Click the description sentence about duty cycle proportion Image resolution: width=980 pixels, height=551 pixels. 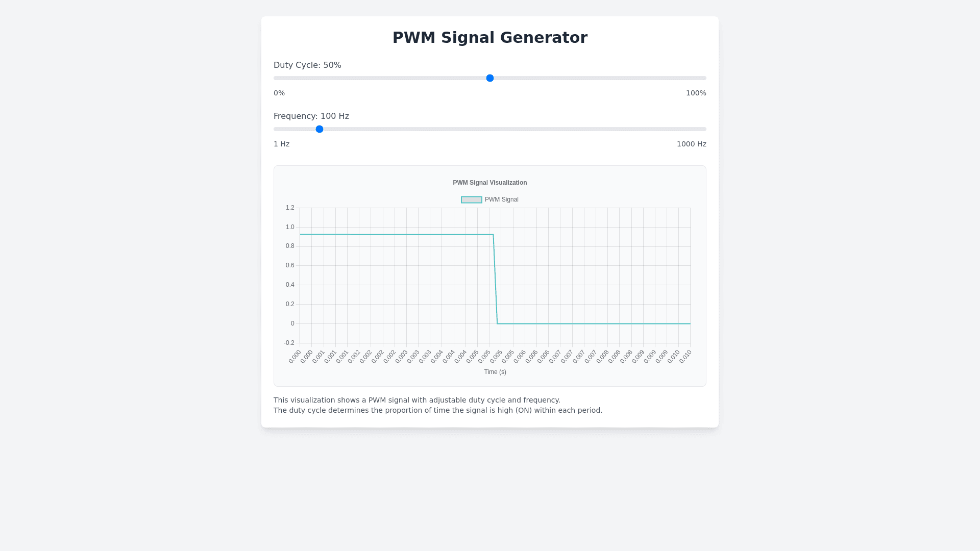pos(438,410)
